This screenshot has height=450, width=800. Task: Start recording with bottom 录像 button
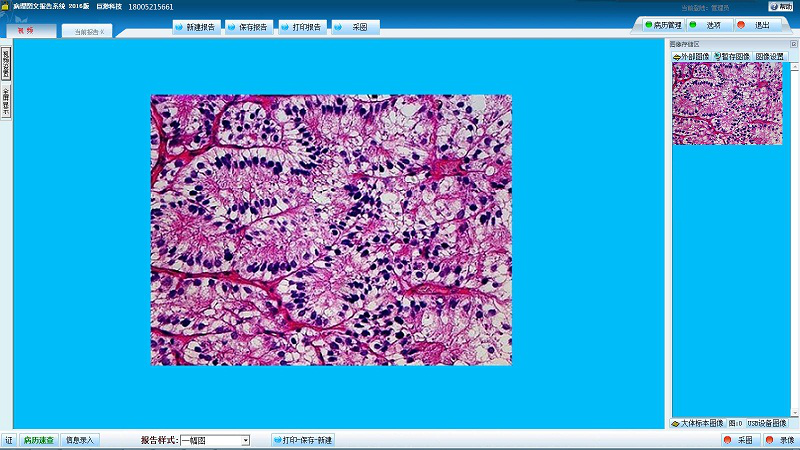(781, 440)
